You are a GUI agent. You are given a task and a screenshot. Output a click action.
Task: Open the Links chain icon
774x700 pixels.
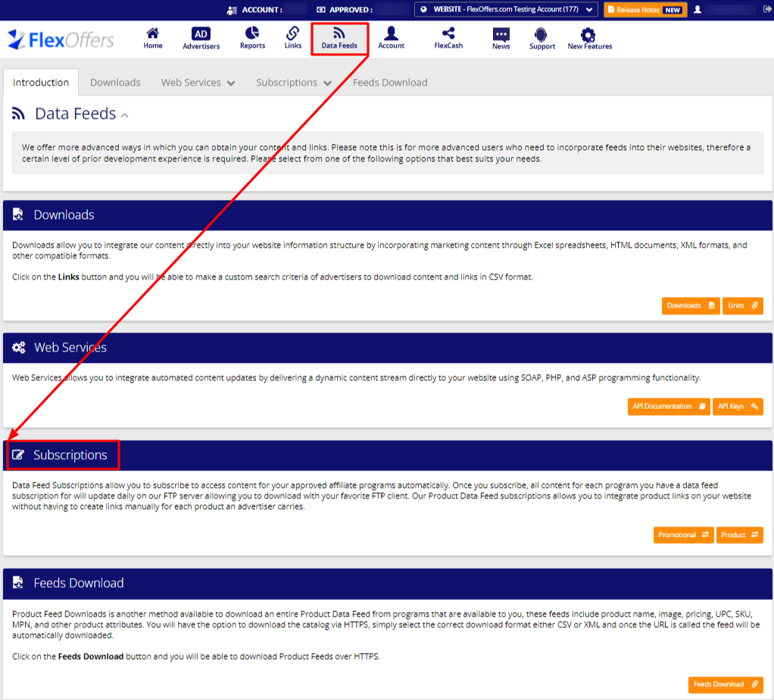coord(293,33)
